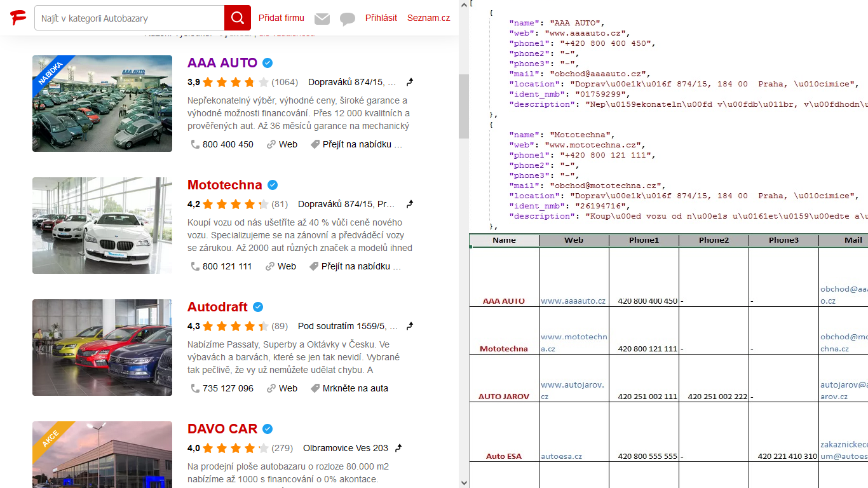Image resolution: width=868 pixels, height=488 pixels.
Task: Click phone icon beside 735 127 096
Action: [x=195, y=388]
